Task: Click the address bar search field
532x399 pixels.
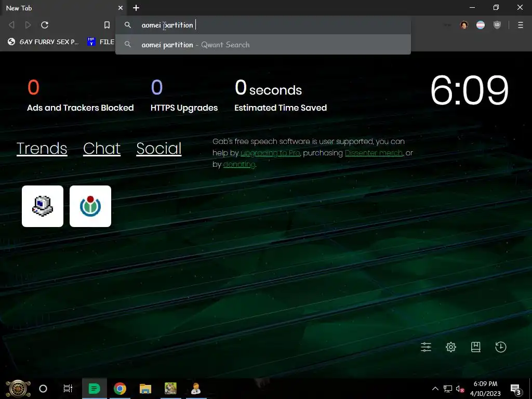Action: 263,25
